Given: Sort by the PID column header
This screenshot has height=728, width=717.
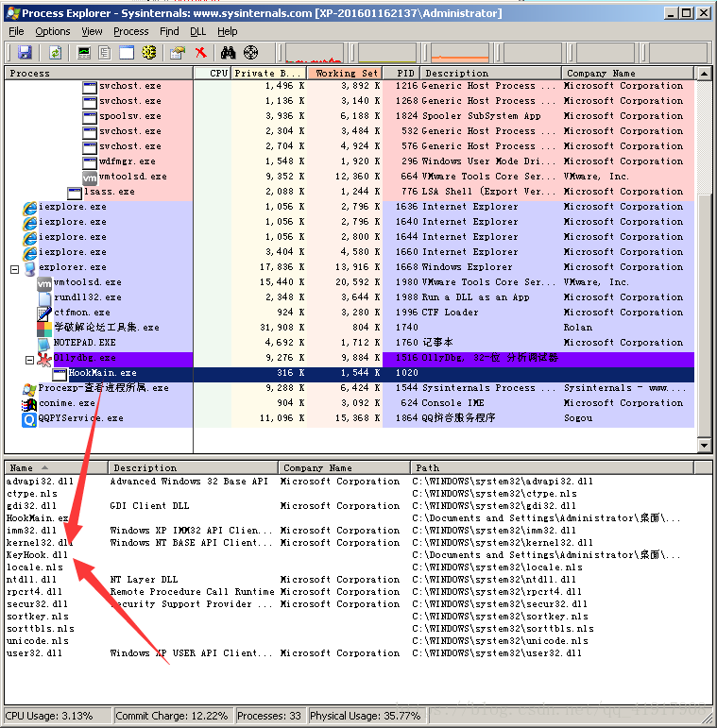Looking at the screenshot, I should click(401, 74).
